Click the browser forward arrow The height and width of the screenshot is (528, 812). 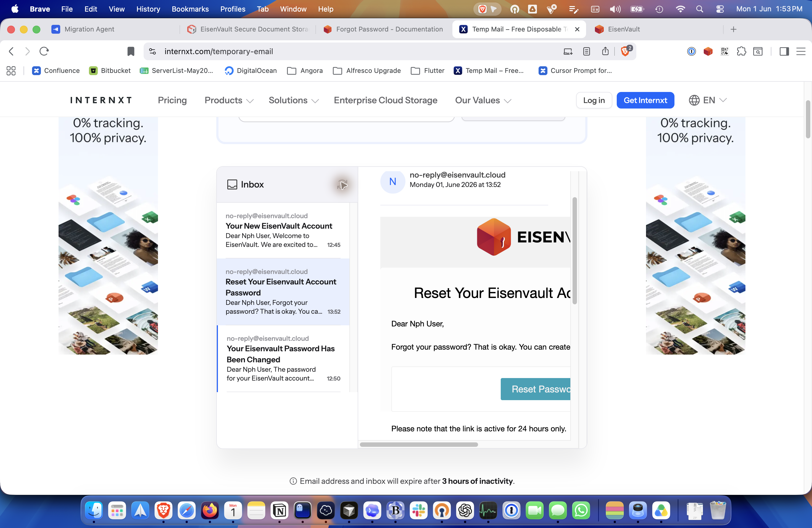(x=28, y=52)
